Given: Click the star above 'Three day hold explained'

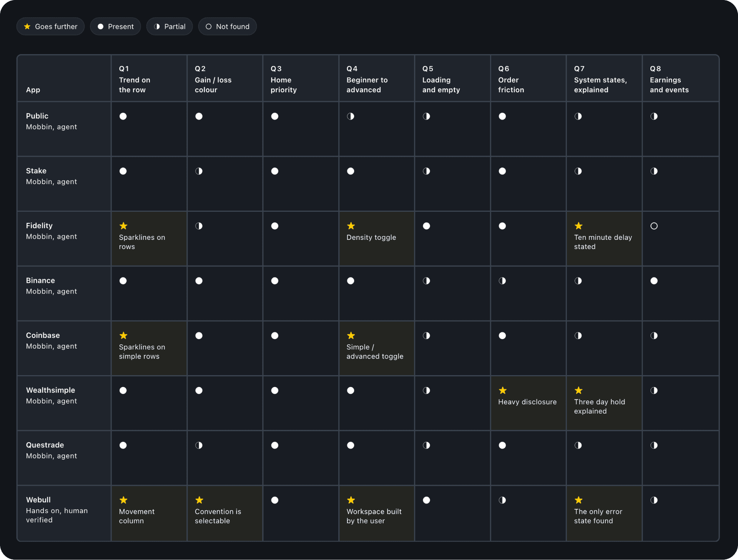Looking at the screenshot, I should (x=578, y=391).
